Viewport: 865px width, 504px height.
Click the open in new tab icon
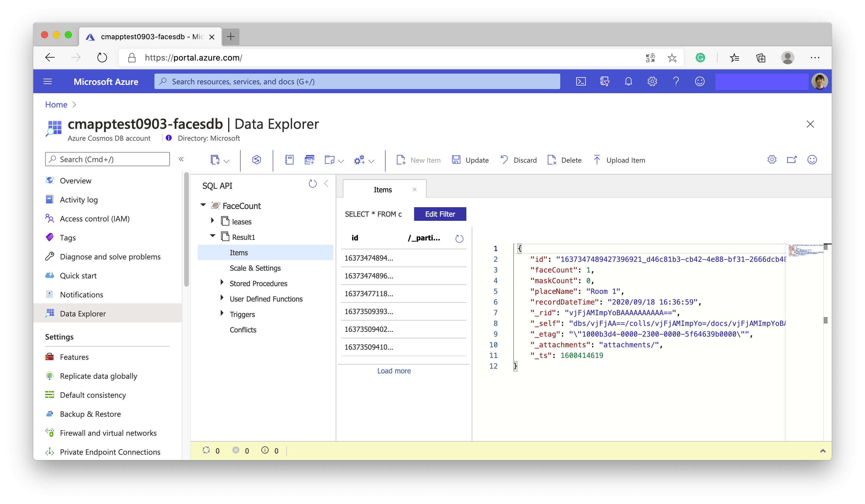[x=792, y=160]
